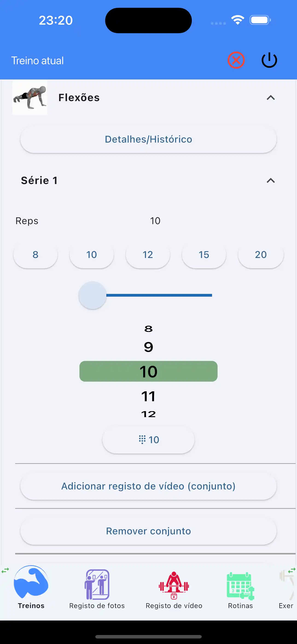
Task: Select the 12 reps preset chip
Action: (x=148, y=255)
